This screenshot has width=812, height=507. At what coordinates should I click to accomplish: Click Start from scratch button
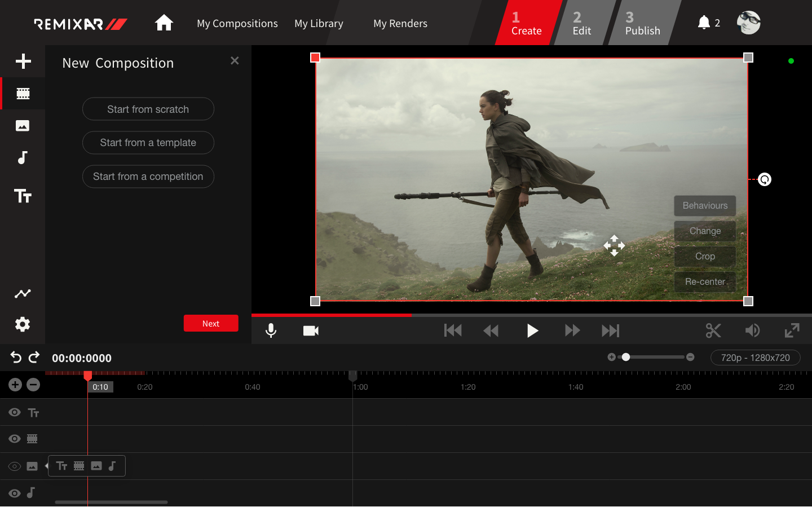(148, 109)
